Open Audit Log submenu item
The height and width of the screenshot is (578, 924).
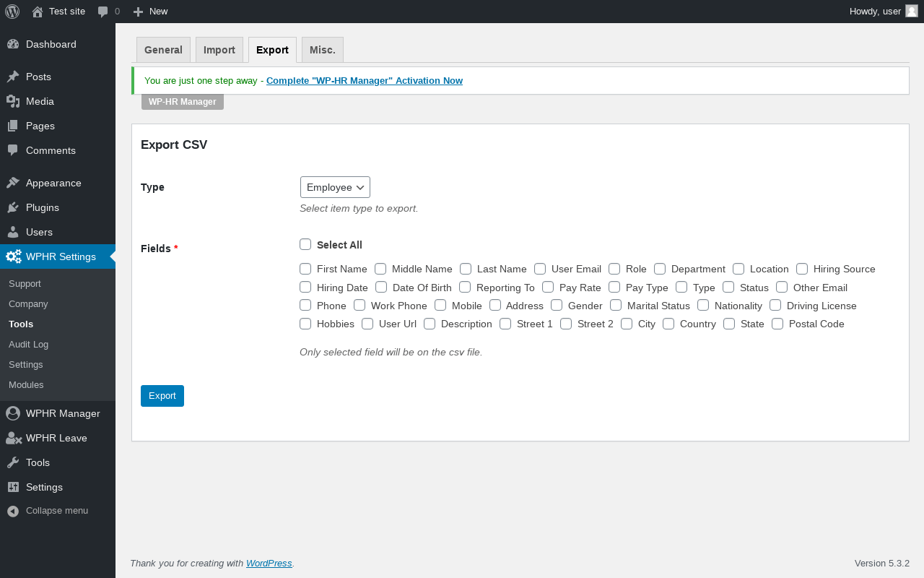coord(28,345)
